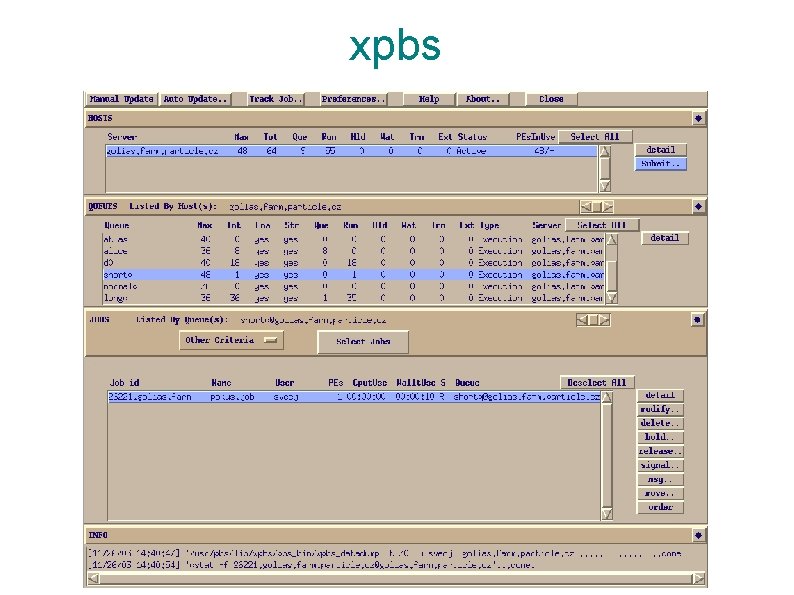Show the About.. dialog
Image resolution: width=794 pixels, height=595 pixels.
(x=483, y=99)
